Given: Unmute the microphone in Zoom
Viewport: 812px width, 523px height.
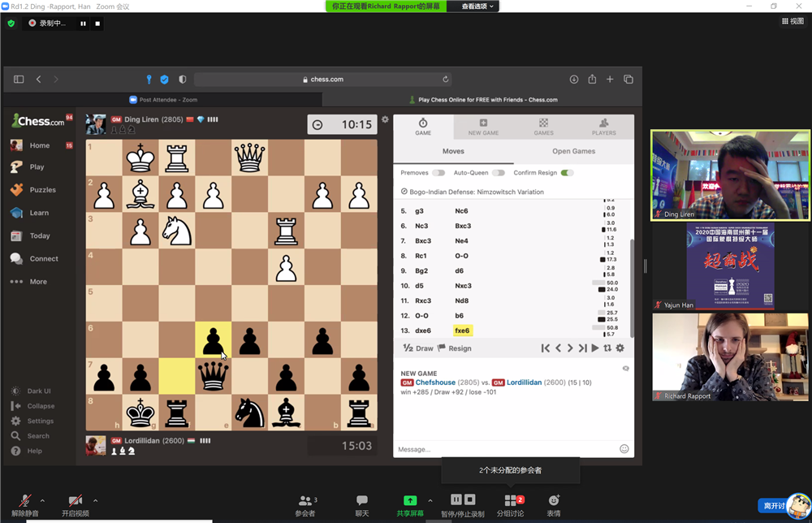Looking at the screenshot, I should coord(24,505).
